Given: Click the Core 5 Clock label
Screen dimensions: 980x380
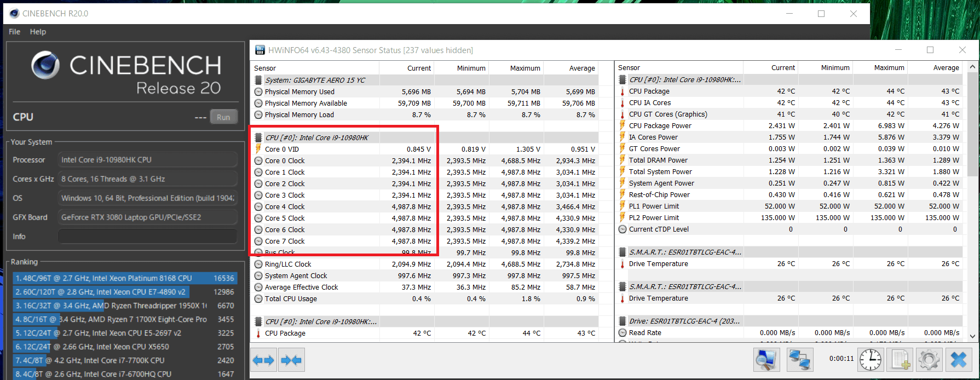Looking at the screenshot, I should 285,218.
